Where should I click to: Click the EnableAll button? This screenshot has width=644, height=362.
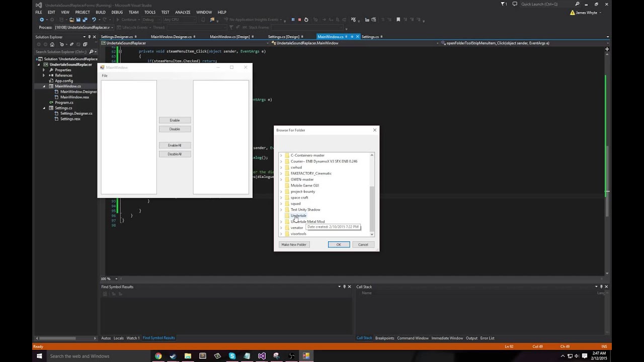[x=175, y=145]
